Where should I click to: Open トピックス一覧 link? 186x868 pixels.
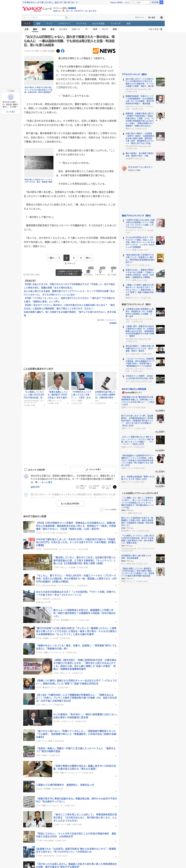point(155,29)
